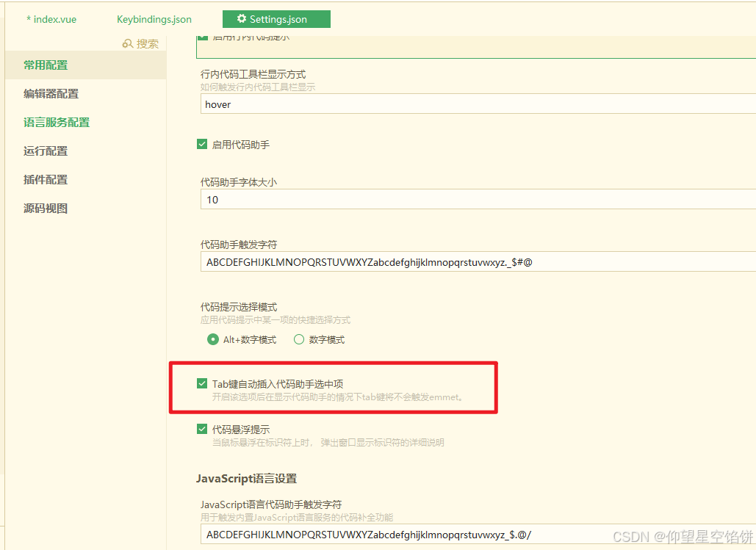This screenshot has width=756, height=550.
Task: Click the 代码提示选择模式 label
Action: point(239,307)
